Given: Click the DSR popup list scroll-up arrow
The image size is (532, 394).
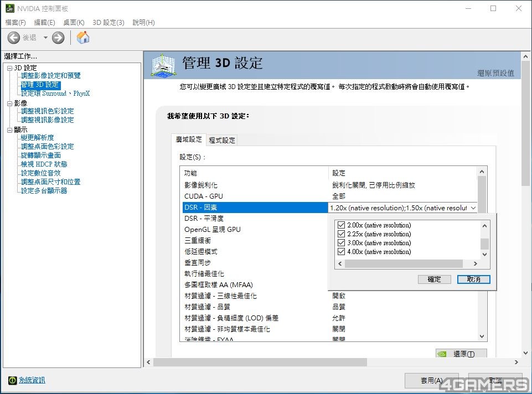Looking at the screenshot, I should 484,225.
